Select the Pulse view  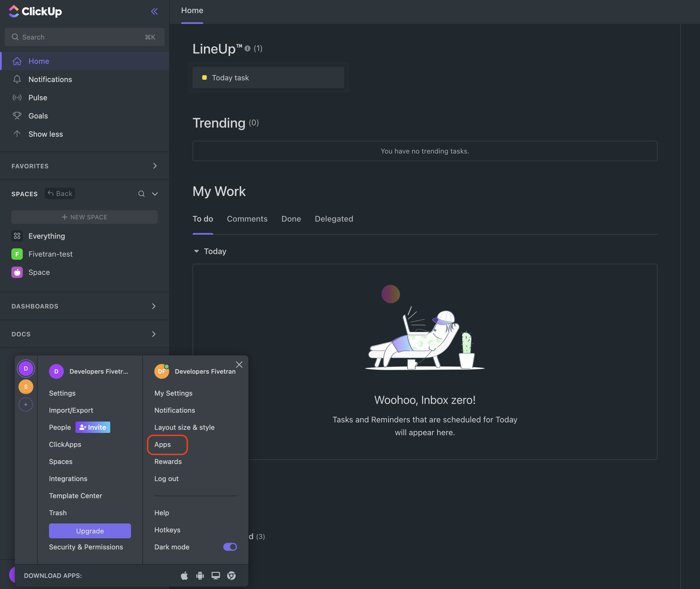[37, 97]
